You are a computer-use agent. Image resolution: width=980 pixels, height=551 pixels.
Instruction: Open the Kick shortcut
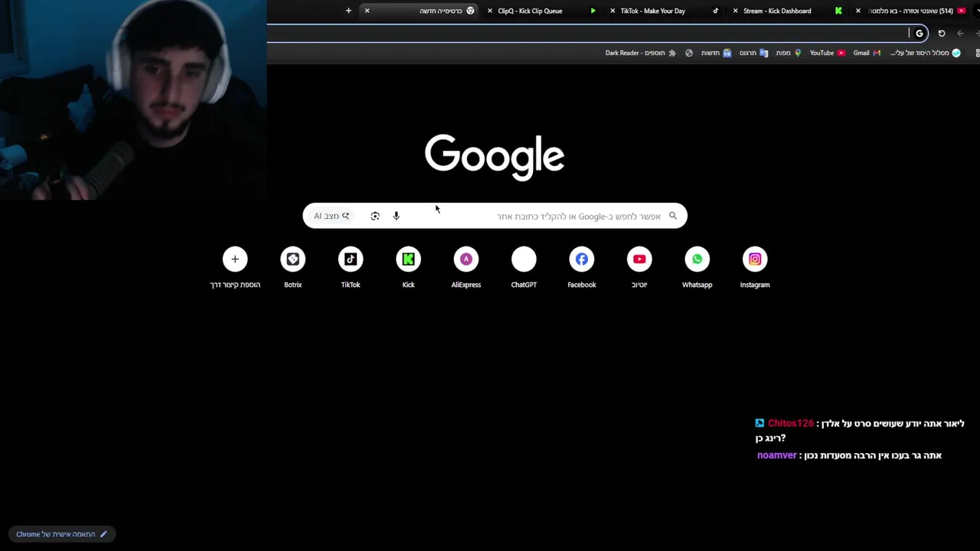(x=408, y=267)
